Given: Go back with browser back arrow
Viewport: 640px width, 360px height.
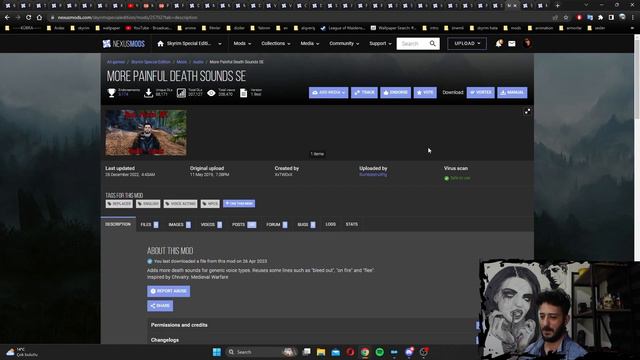Looking at the screenshot, I should point(7,18).
